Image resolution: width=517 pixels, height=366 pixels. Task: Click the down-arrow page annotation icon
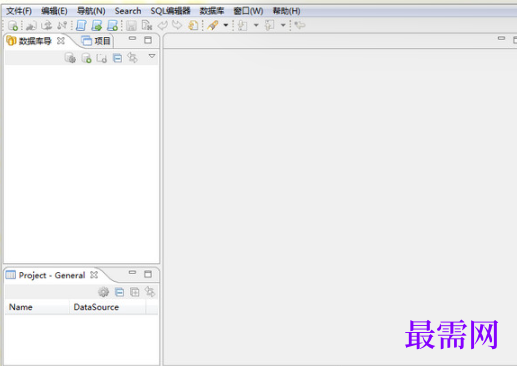243,25
